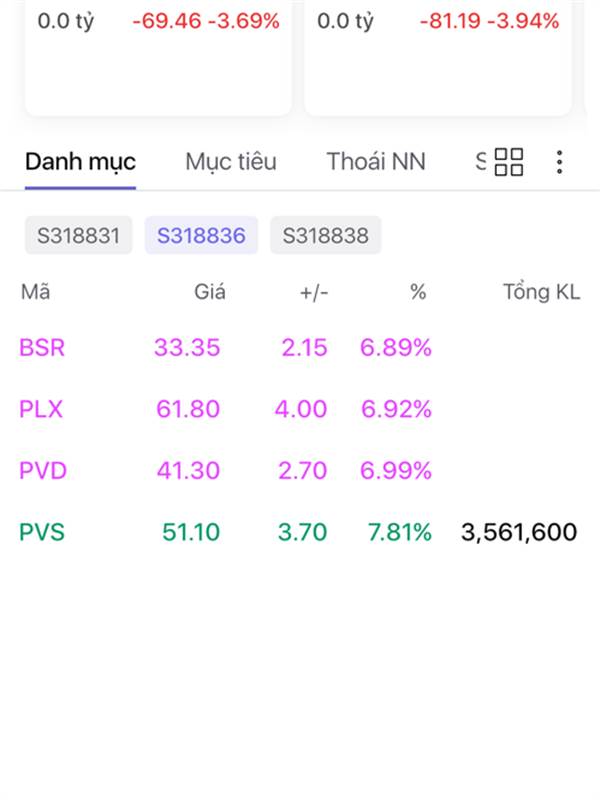Sort by the Giá column header
This screenshot has width=600, height=800.
point(209,292)
